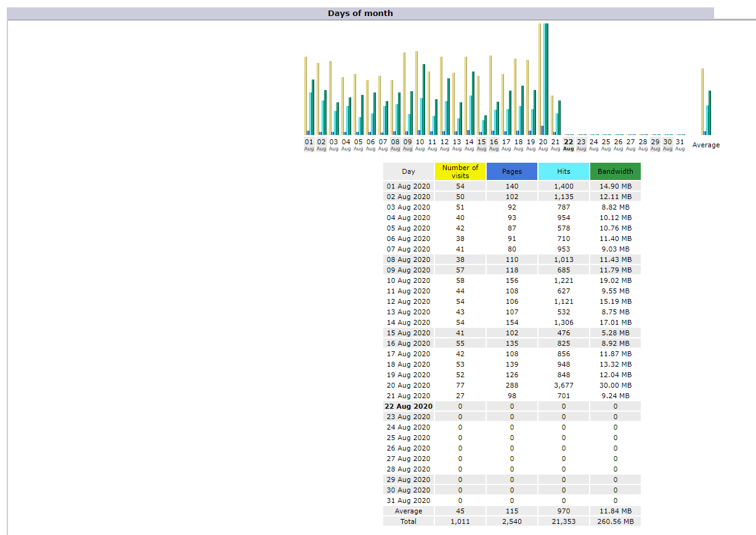Select total pages value 2,540

(512, 521)
